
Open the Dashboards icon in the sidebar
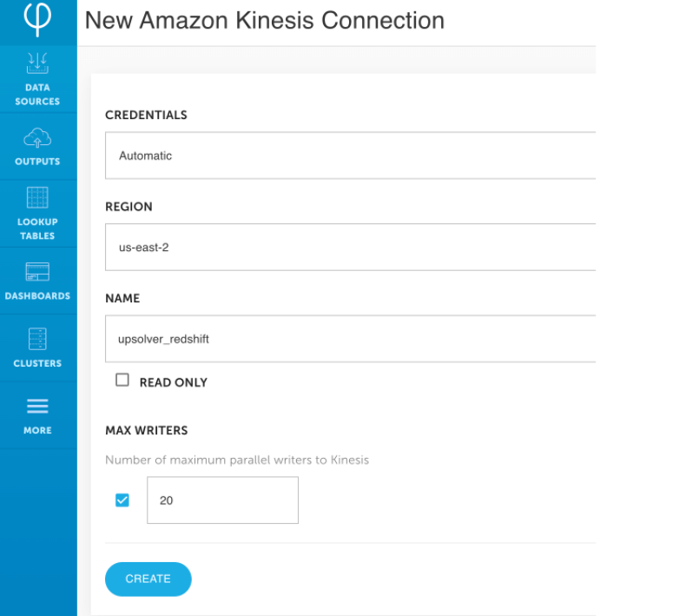click(37, 272)
